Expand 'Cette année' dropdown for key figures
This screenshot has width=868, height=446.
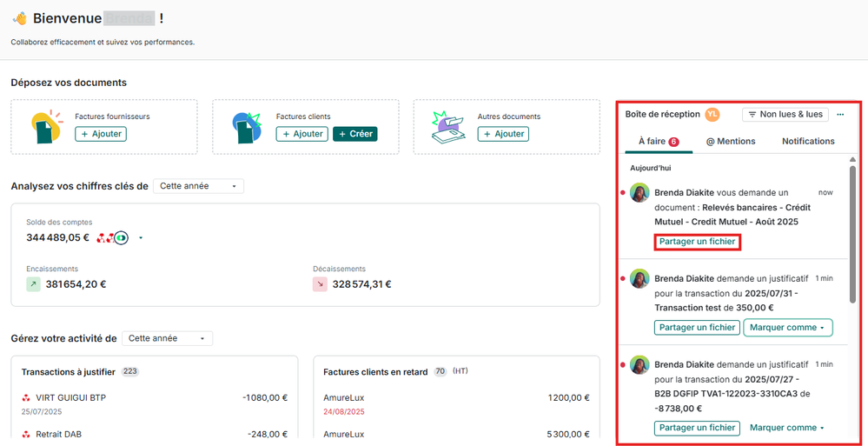click(x=198, y=186)
